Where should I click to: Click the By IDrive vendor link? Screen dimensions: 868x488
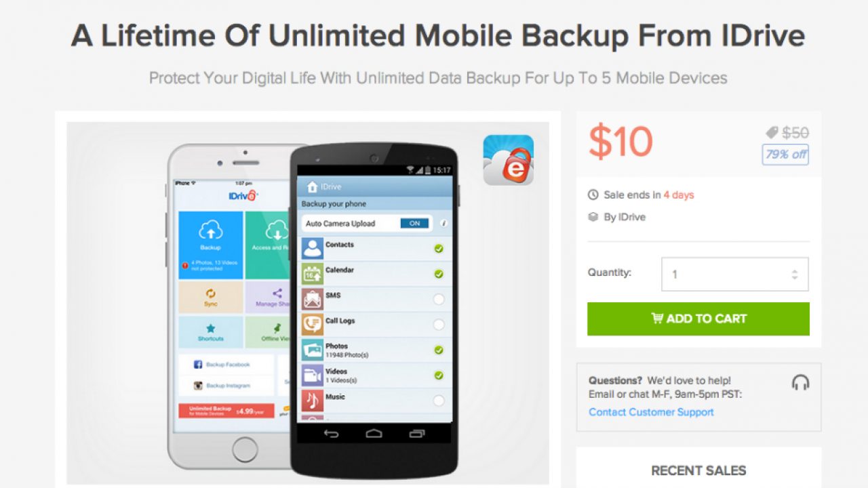pyautogui.click(x=624, y=217)
